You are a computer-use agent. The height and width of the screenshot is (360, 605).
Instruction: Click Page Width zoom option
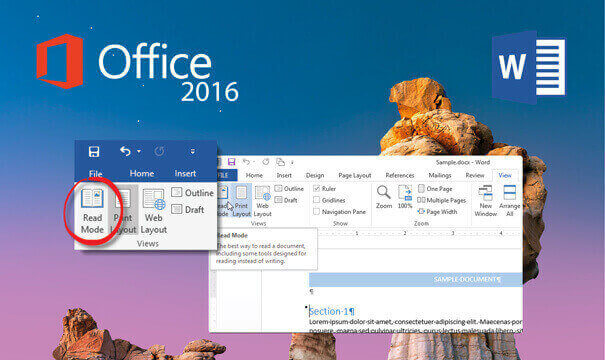point(438,211)
